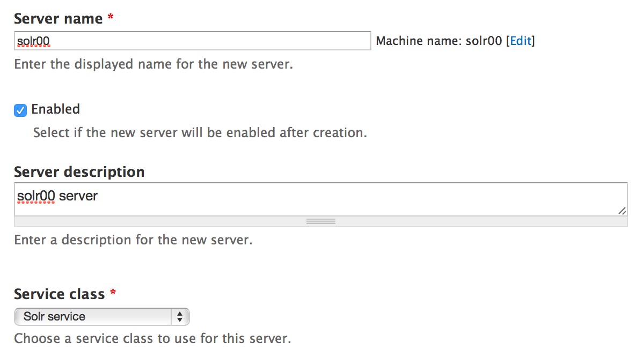
Task: Open the Service class dropdown
Action: click(x=102, y=317)
